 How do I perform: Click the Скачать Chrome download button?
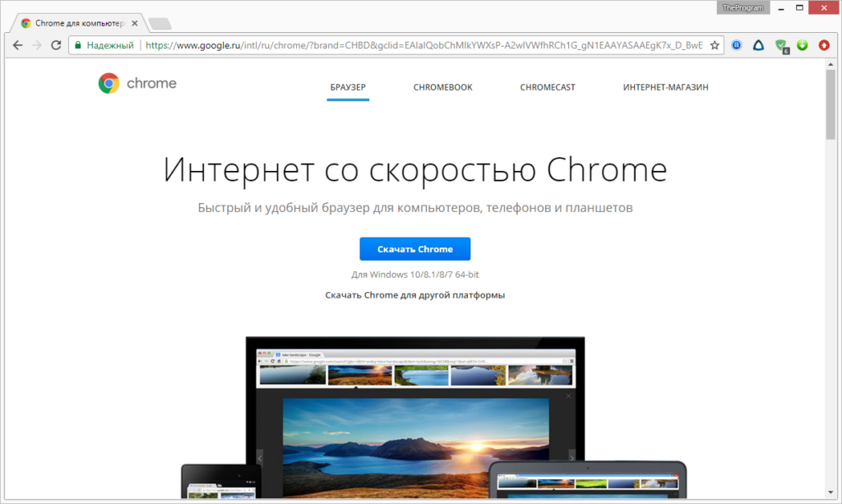415,249
